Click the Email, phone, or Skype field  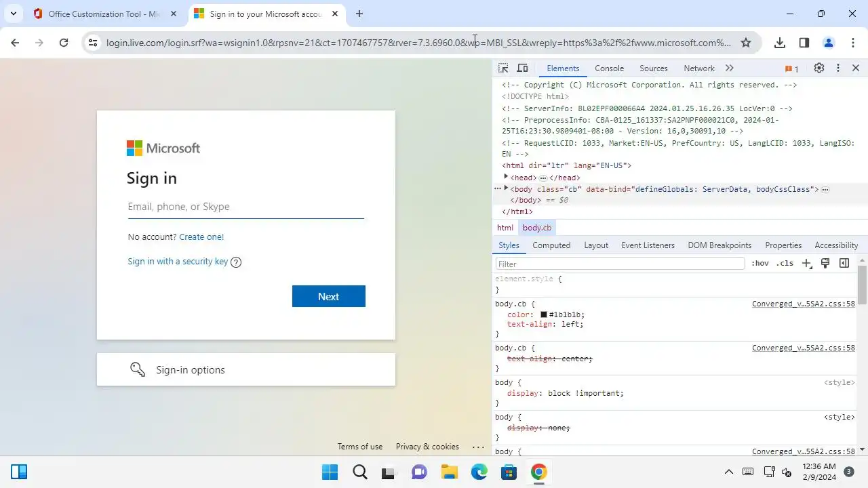pos(245,207)
